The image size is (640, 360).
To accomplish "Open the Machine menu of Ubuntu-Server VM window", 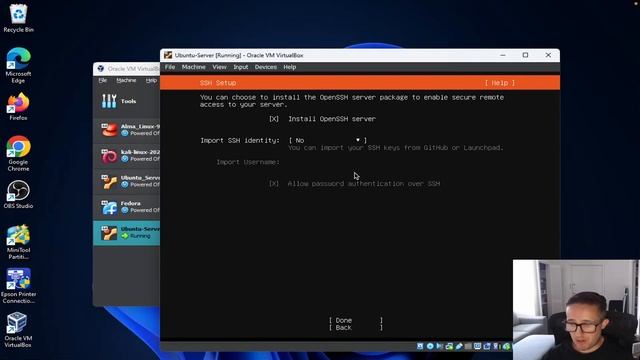I will 193,67.
